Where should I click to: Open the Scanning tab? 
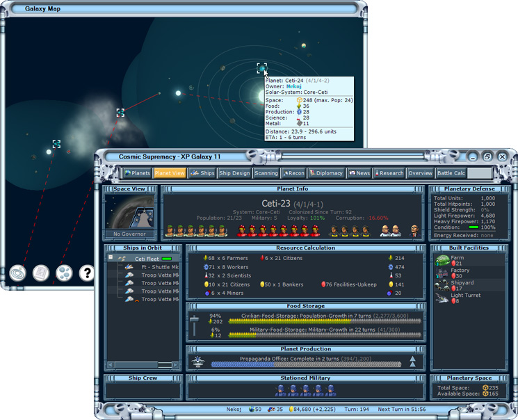(x=266, y=173)
